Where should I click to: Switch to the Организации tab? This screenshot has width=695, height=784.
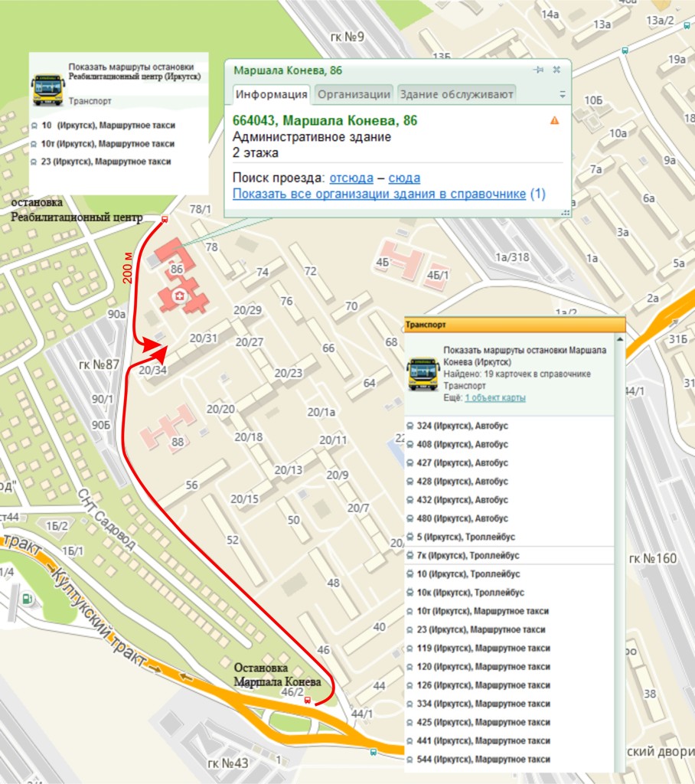click(354, 94)
